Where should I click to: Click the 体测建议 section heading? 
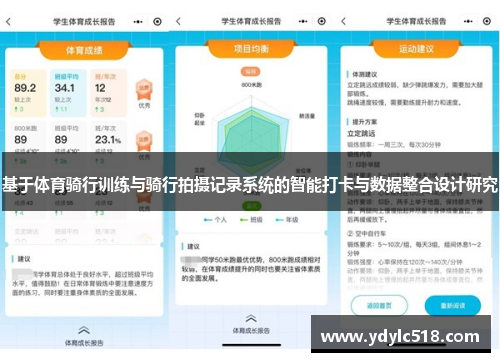pyautogui.click(x=365, y=74)
